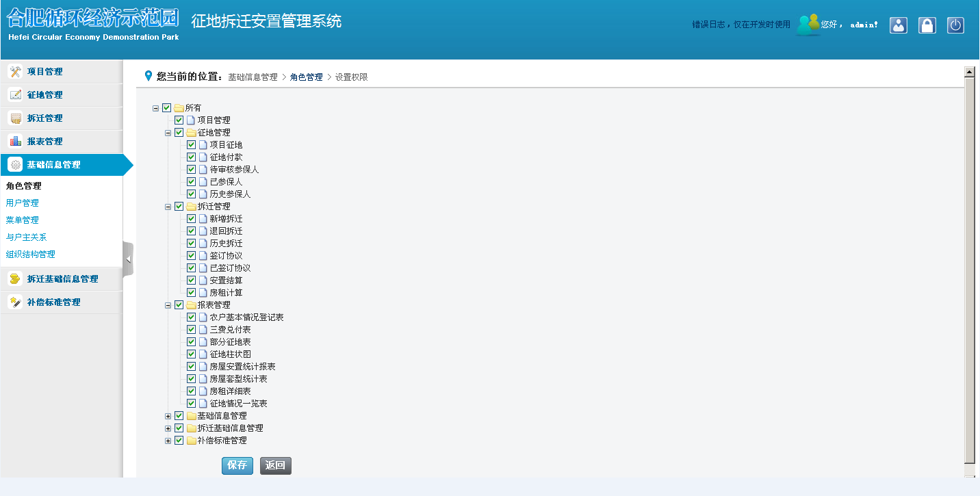Click the vertical scrollbar thumb
980x496 pixels.
click(x=969, y=270)
